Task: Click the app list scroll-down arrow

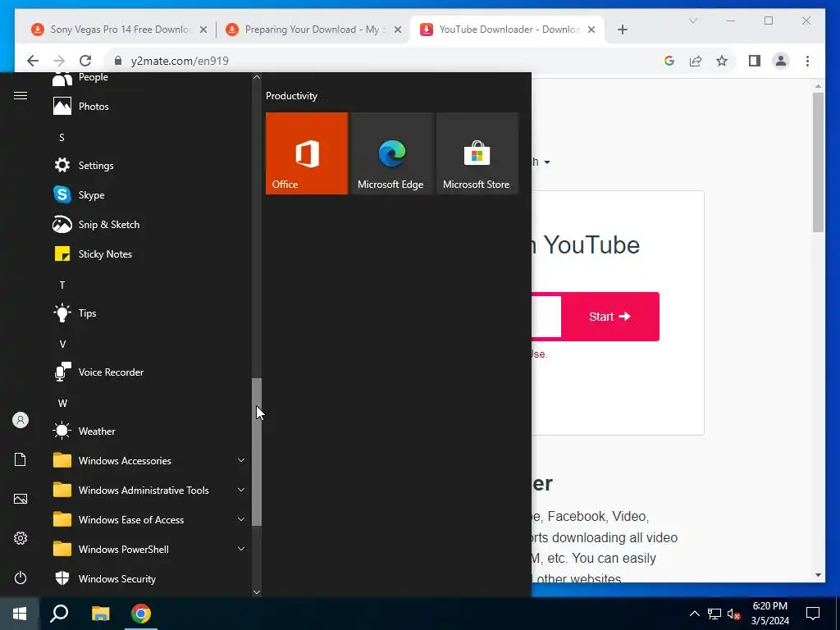Action: pos(257,592)
